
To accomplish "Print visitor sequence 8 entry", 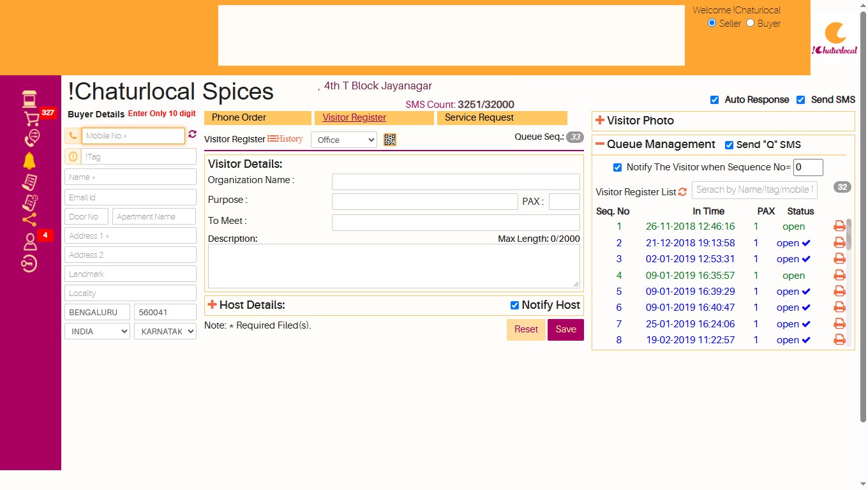I will pos(839,340).
